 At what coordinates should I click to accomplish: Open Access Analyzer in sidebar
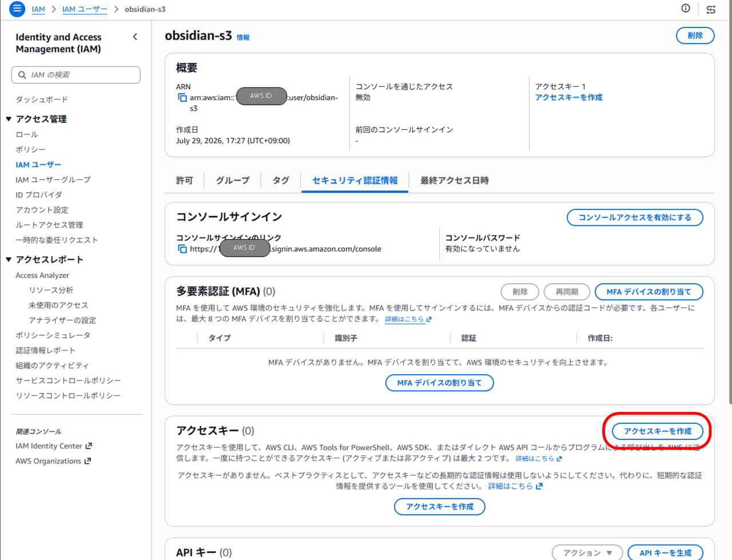[42, 275]
